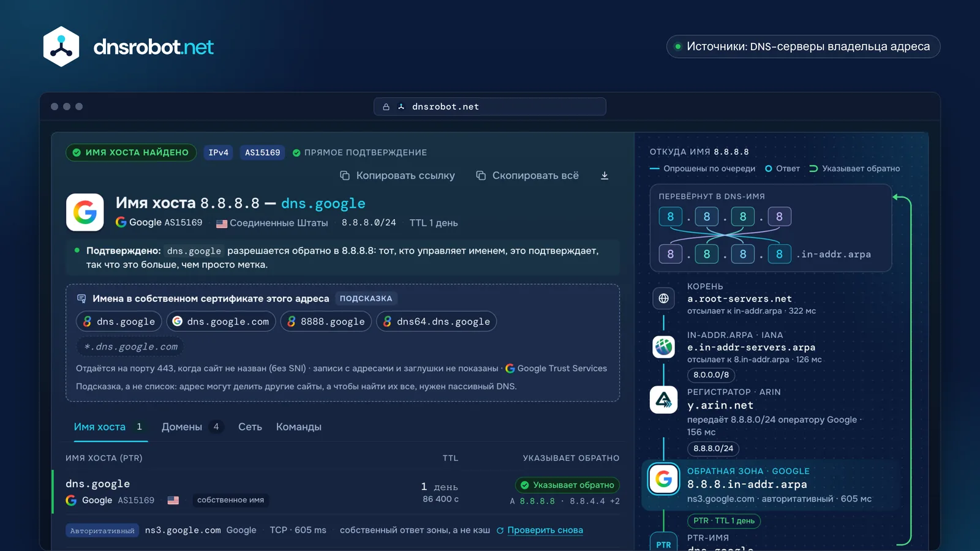Select the dns64.dns.google certificate chip
The height and width of the screenshot is (551, 980).
coord(436,321)
